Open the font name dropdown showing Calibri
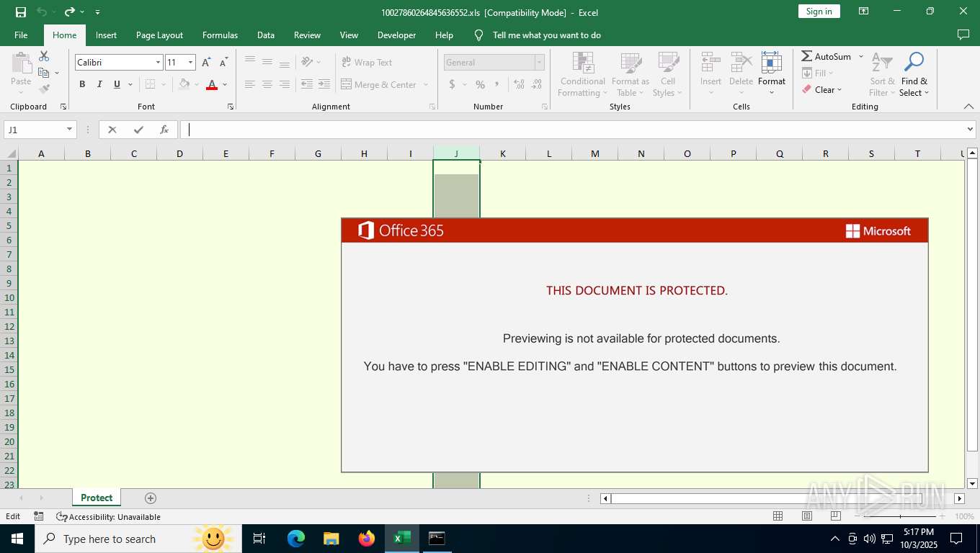The image size is (980, 553). (158, 63)
